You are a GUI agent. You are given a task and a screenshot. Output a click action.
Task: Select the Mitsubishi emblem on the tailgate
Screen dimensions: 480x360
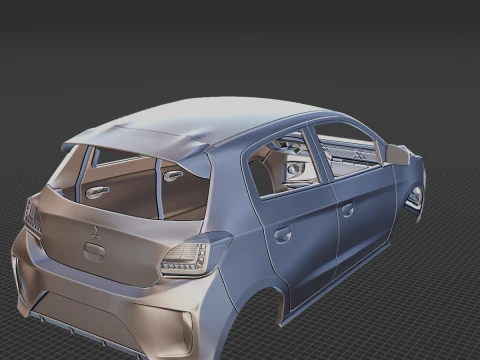95,234
